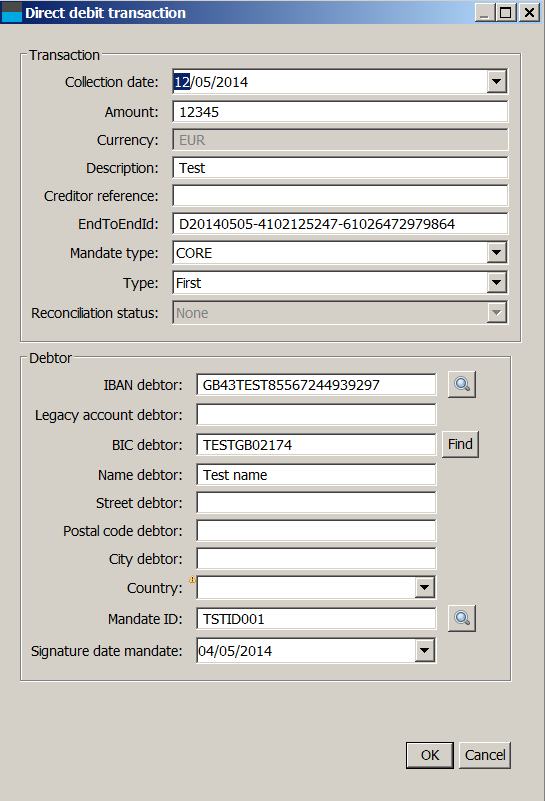Click the magnifier icon next to IBAN debtor
Screen dimensions: 545x801
[462, 384]
